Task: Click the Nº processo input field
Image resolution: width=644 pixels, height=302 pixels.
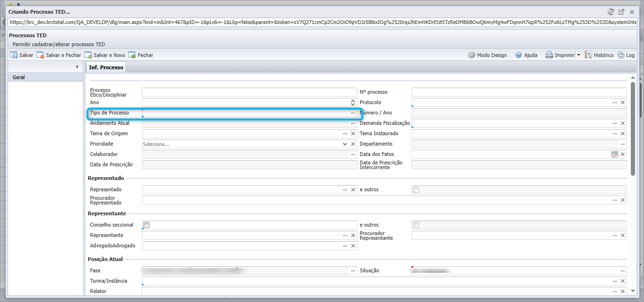Action: coord(519,92)
